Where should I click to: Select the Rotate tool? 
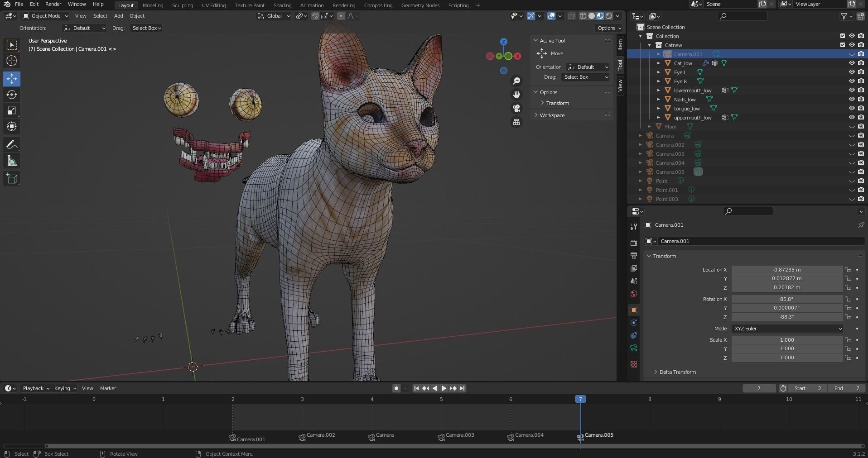[12, 95]
